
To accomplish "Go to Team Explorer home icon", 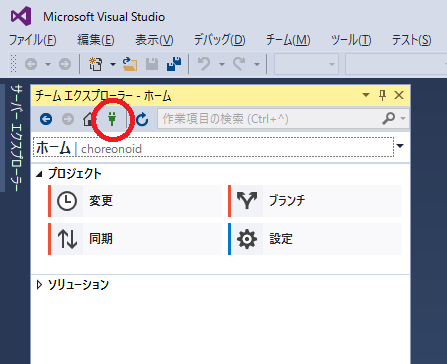I will pos(89,119).
